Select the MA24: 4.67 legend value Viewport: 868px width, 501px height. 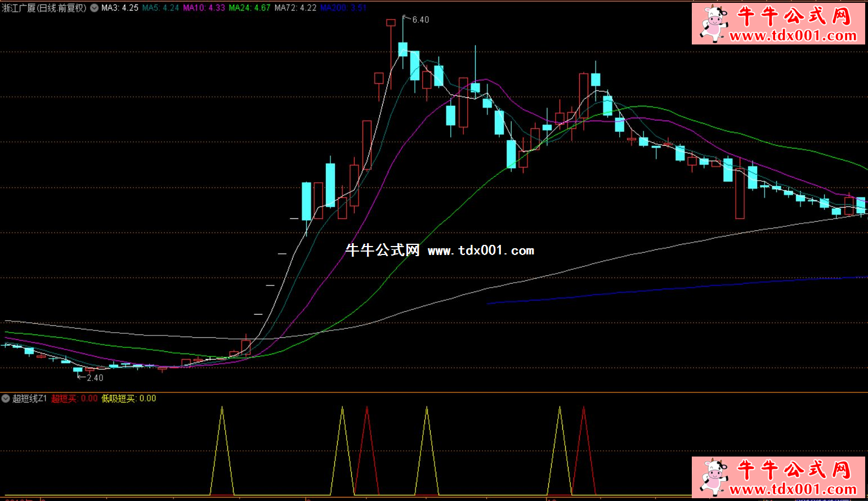[x=249, y=8]
